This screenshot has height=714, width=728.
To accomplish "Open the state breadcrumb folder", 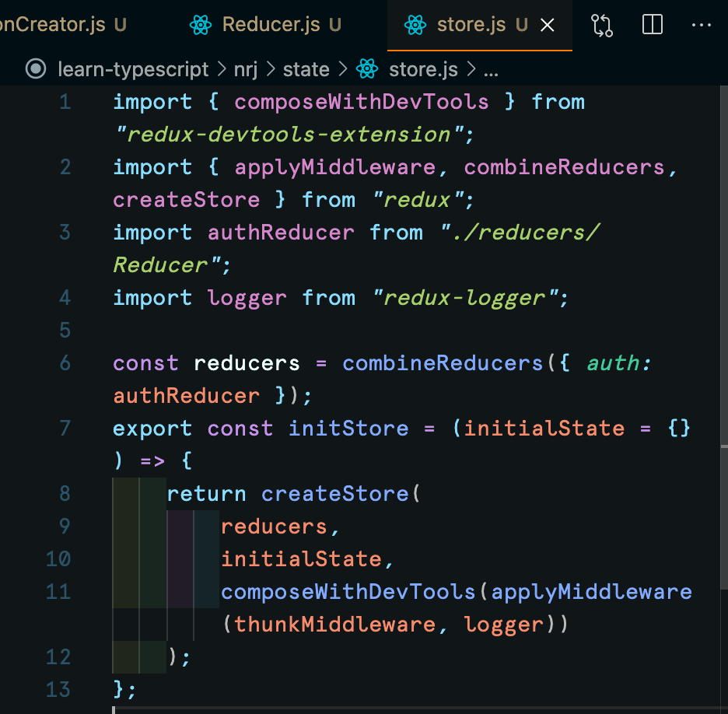I will (306, 70).
